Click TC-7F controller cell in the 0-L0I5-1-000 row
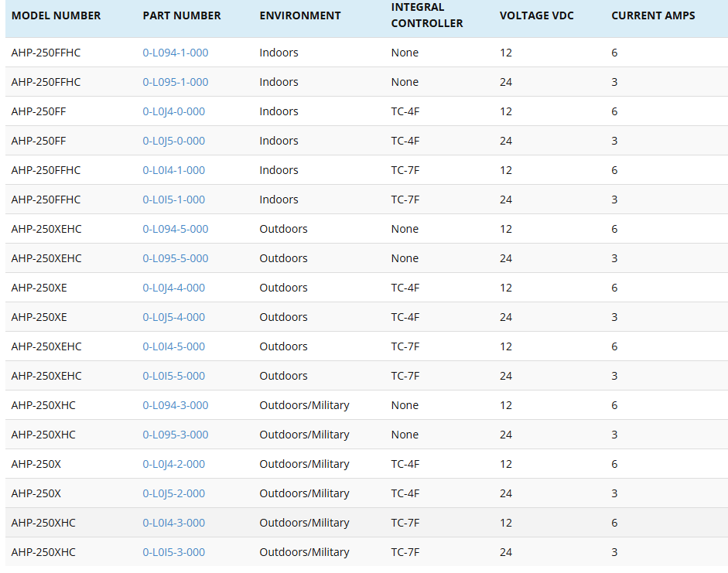Screen dimensions: 728x573 click(405, 200)
